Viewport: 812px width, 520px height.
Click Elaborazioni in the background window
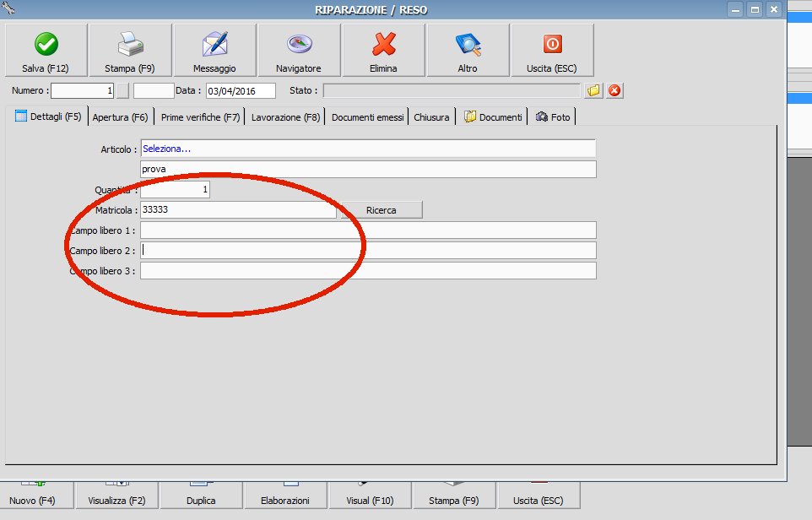click(x=285, y=496)
